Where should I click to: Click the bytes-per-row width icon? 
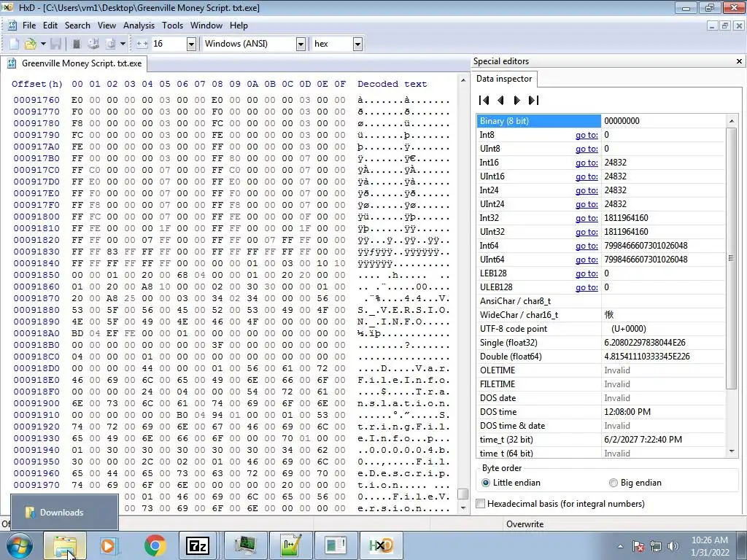pos(142,44)
